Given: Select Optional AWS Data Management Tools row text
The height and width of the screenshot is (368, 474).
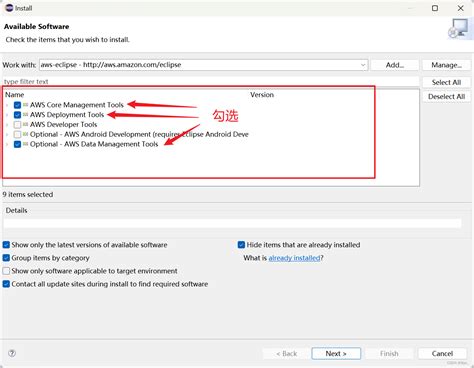Looking at the screenshot, I should (94, 144).
